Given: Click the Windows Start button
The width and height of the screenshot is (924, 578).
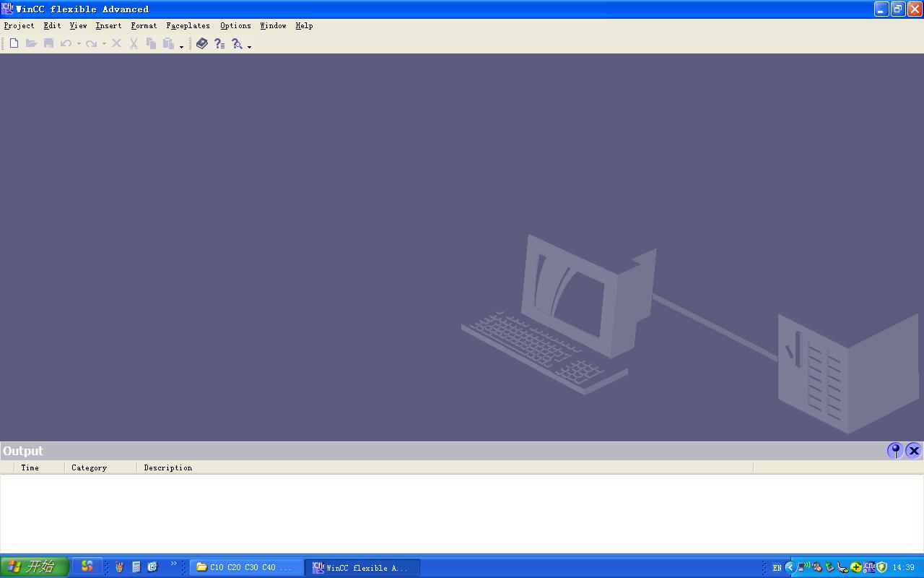Looking at the screenshot, I should tap(35, 567).
